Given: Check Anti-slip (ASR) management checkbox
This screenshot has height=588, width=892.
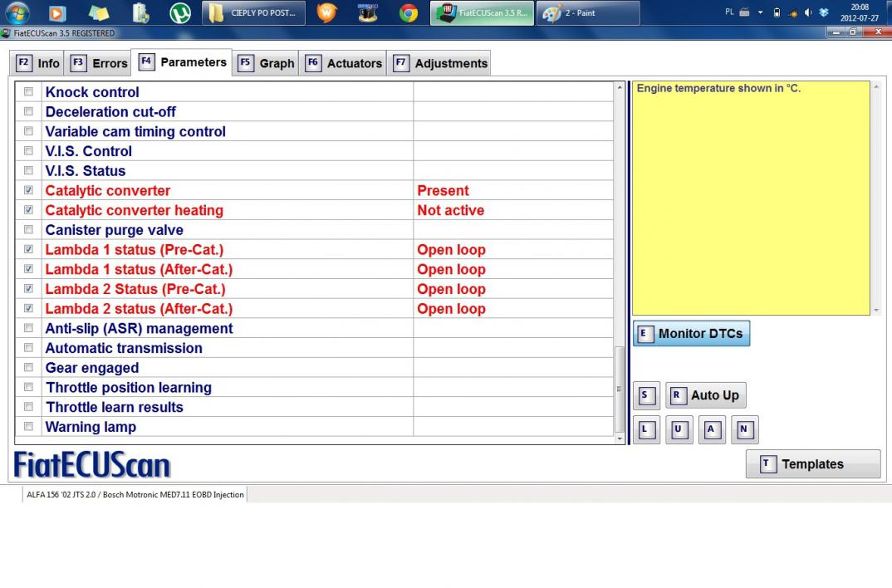Looking at the screenshot, I should (x=28, y=328).
